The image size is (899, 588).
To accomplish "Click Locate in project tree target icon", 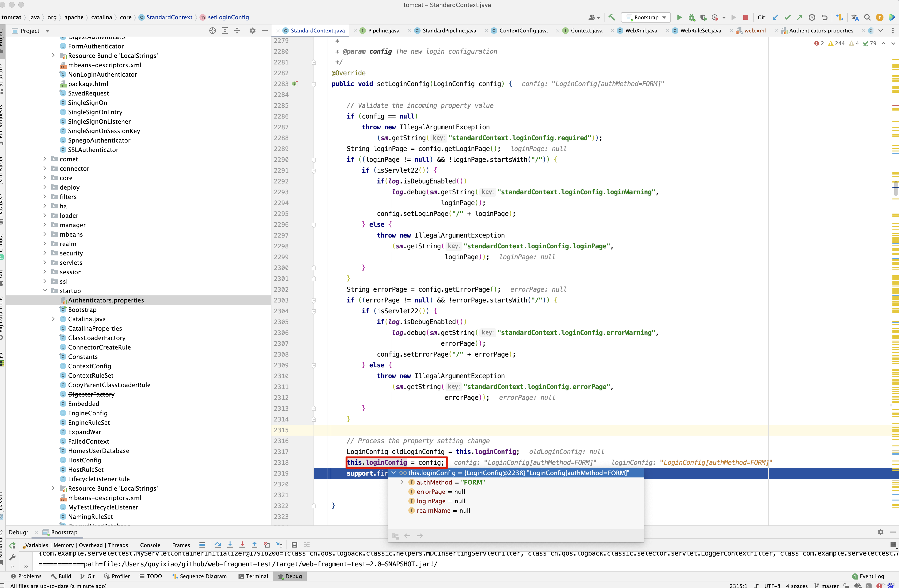I will point(213,31).
